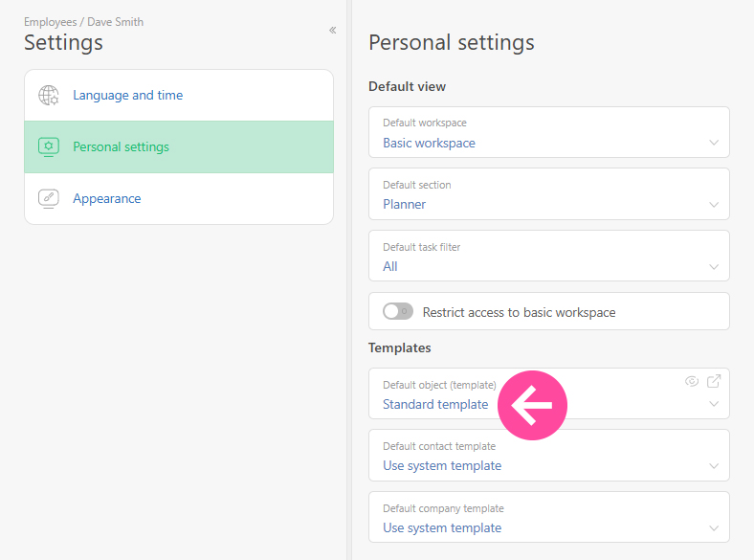Click the monitor gear icon for Personal settings
754x560 pixels.
48,147
